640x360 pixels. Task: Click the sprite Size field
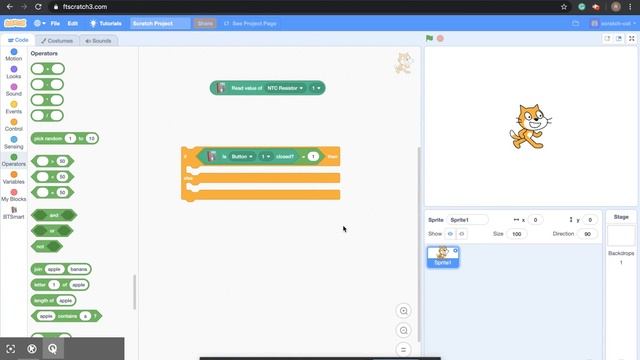pos(517,234)
